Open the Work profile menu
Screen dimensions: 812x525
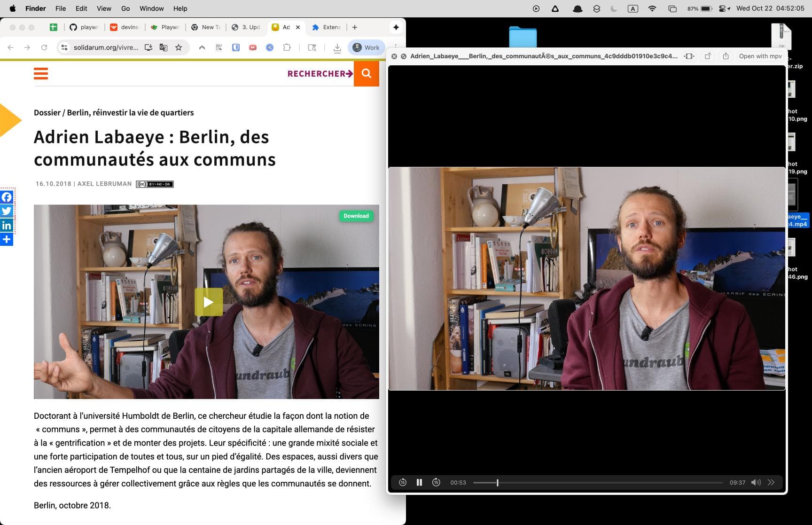[x=366, y=47]
